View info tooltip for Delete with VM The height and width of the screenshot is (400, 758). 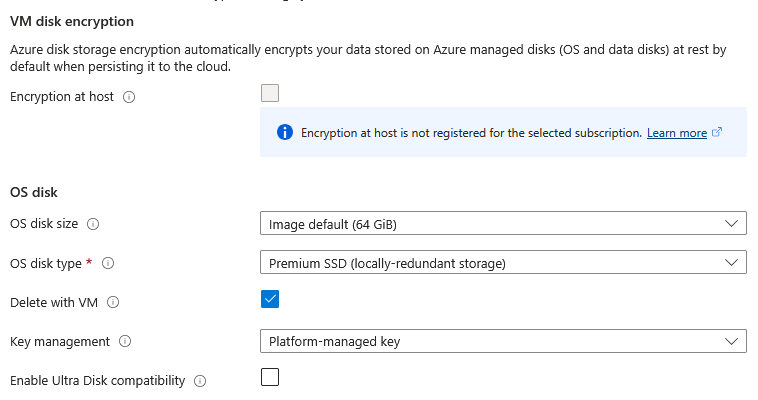click(x=113, y=302)
